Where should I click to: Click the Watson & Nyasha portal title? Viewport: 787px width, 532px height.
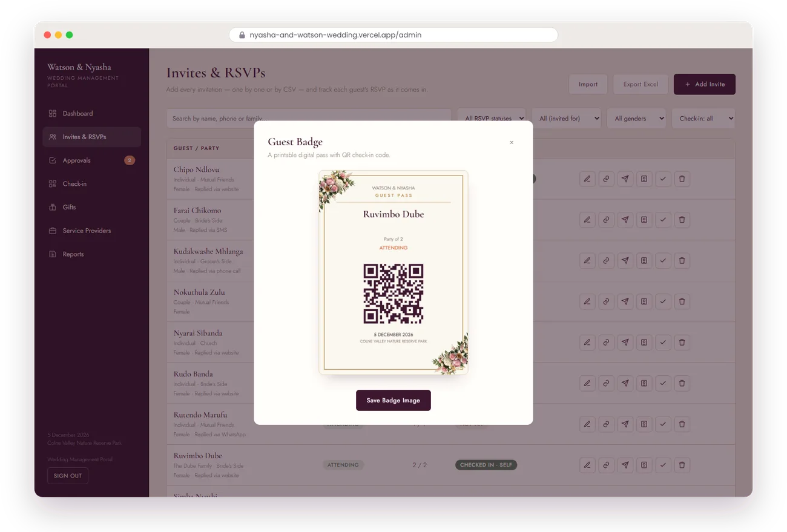click(79, 67)
